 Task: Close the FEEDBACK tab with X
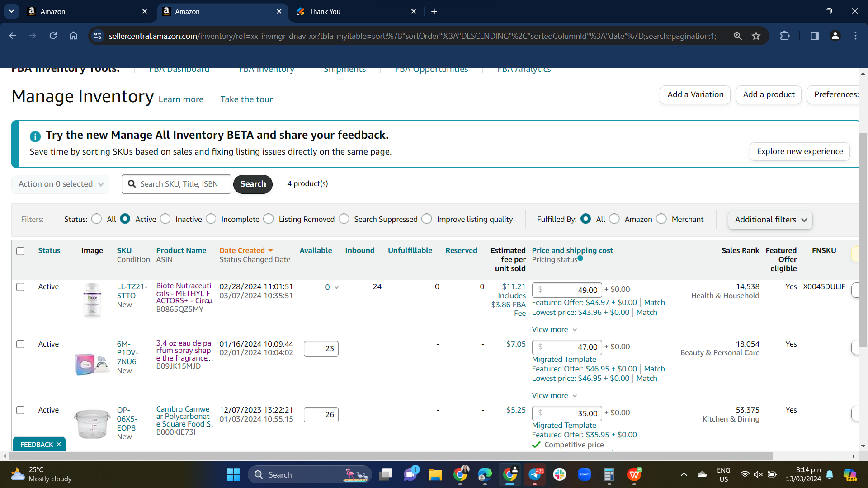click(x=59, y=445)
